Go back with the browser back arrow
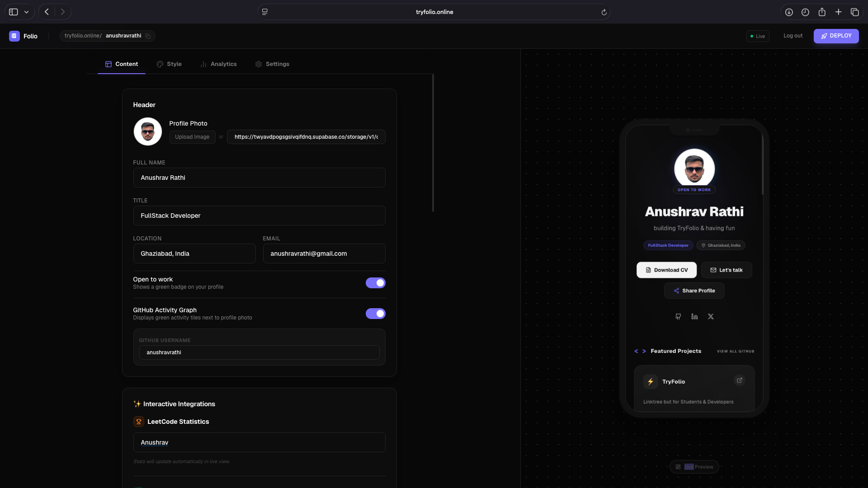 [47, 12]
